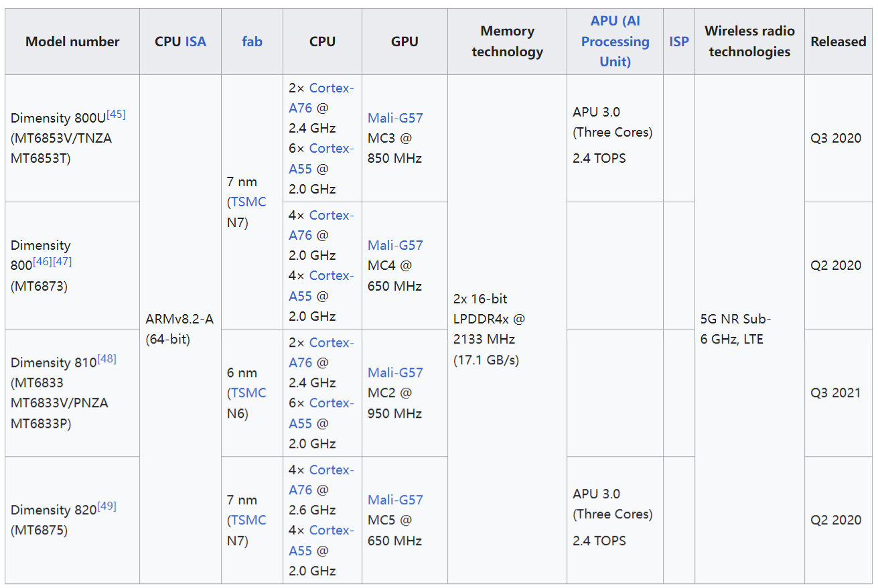Open citation [45] beside Dimensity 800U
This screenshot has height=588, width=878.
click(x=116, y=115)
